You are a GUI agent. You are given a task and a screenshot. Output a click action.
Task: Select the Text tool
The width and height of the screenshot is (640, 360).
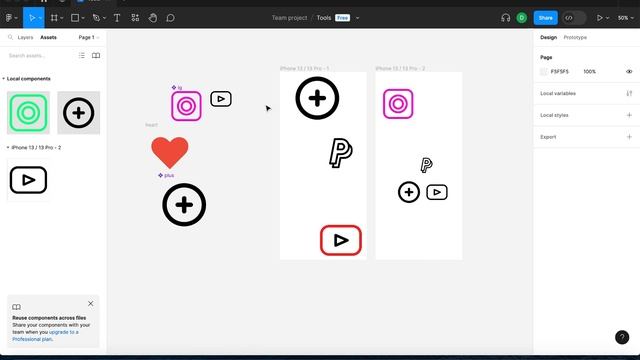pyautogui.click(x=117, y=18)
